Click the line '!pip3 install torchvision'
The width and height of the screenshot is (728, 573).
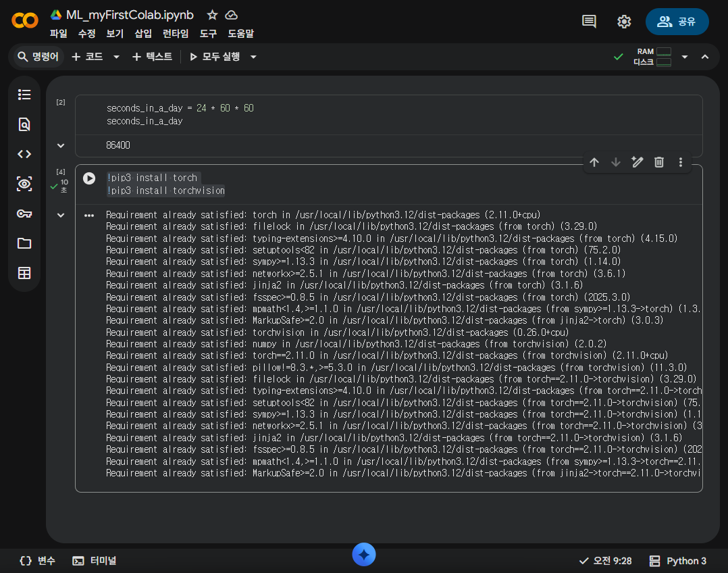tap(165, 191)
